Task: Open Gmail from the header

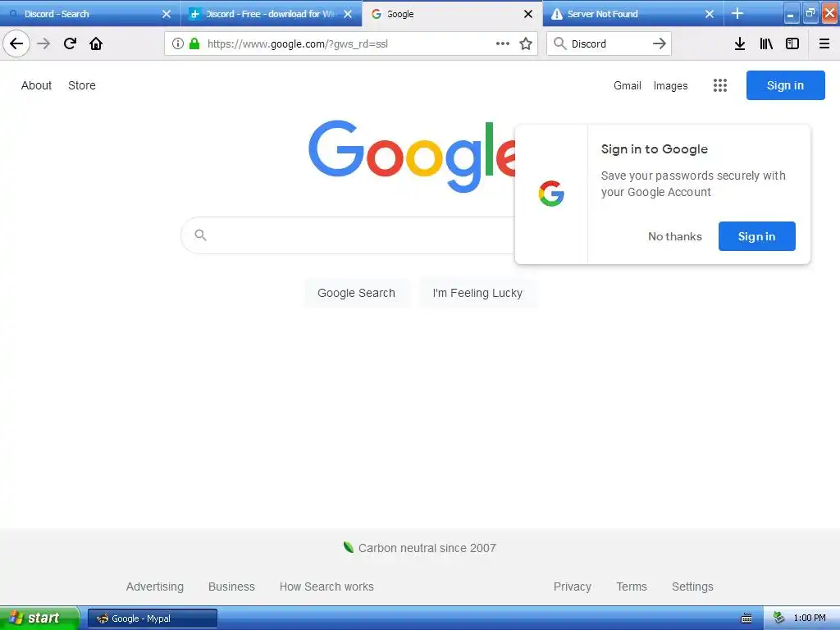Action: (x=628, y=85)
